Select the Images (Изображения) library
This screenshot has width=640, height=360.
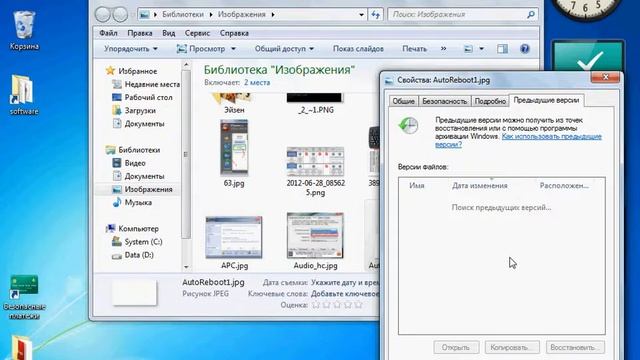[x=142, y=189]
